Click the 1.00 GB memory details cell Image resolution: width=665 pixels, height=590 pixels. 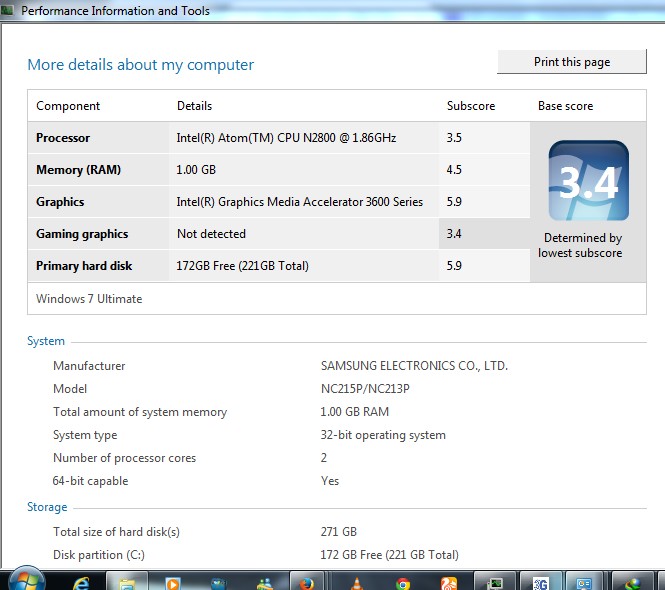(x=196, y=170)
